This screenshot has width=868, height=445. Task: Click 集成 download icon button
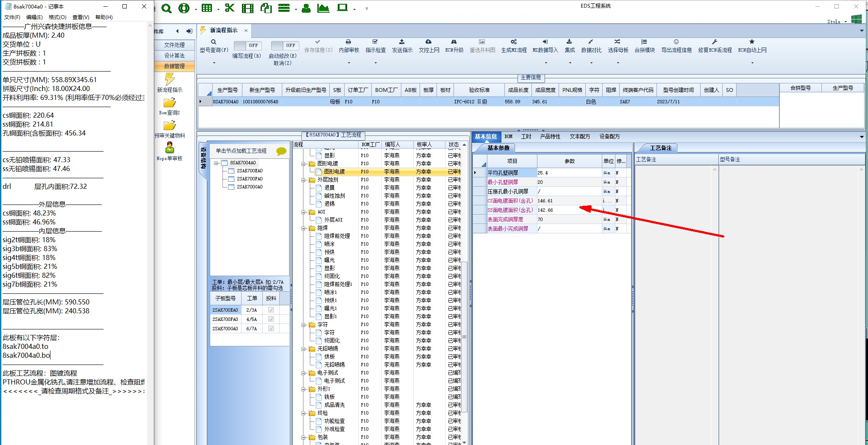pos(570,46)
